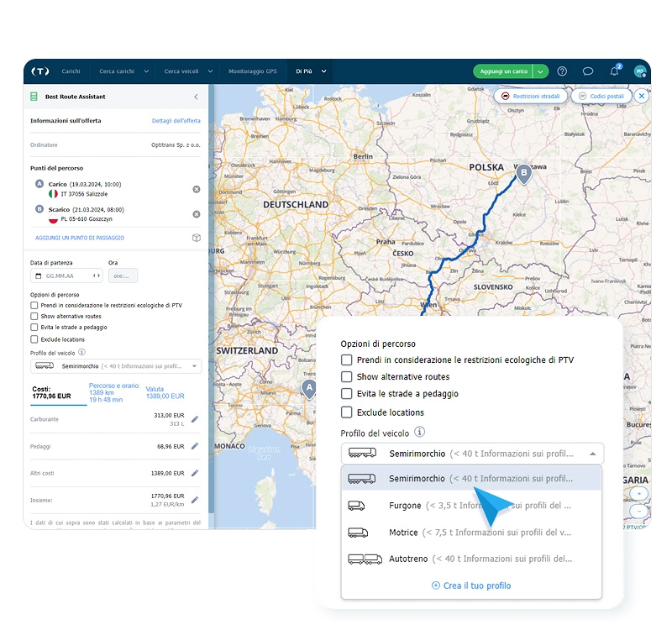The height and width of the screenshot is (630, 672).
Task: Toggle ecological restrictions checkbox in the enlarged popup
Action: click(x=346, y=360)
